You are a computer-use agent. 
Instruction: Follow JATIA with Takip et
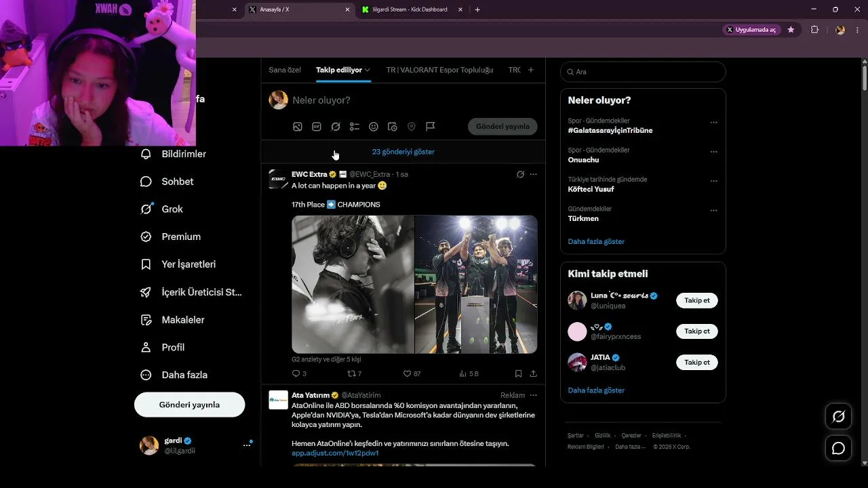[697, 363]
